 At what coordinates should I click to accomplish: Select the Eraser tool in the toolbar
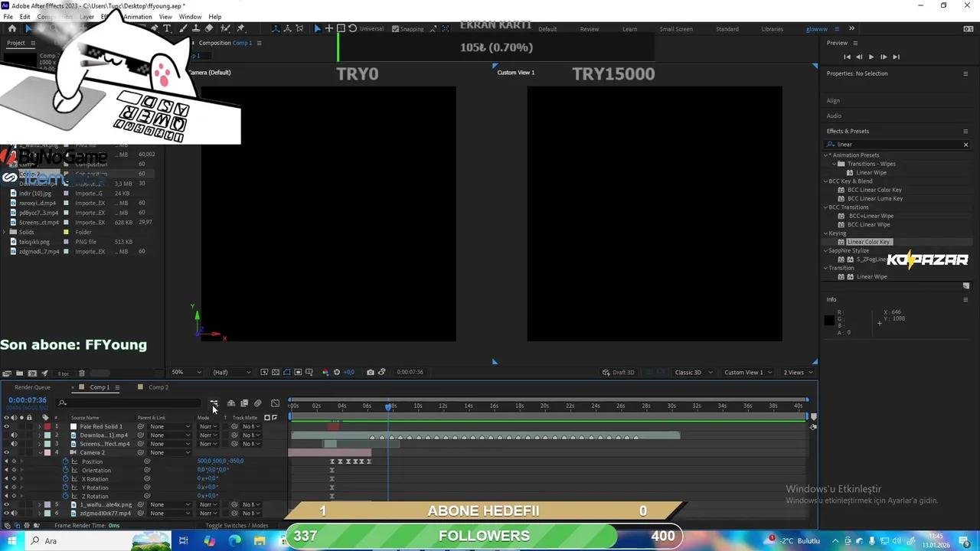tap(209, 28)
